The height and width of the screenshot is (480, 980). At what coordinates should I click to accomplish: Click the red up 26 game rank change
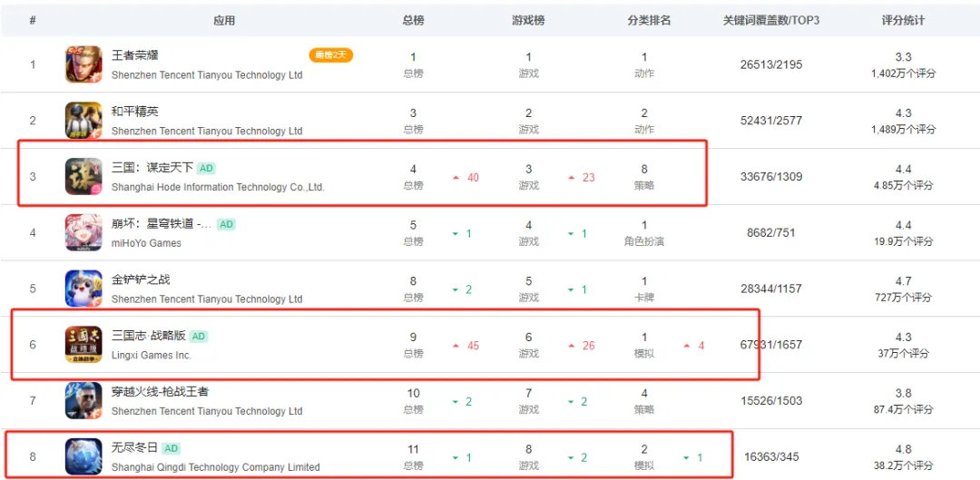[x=582, y=346]
